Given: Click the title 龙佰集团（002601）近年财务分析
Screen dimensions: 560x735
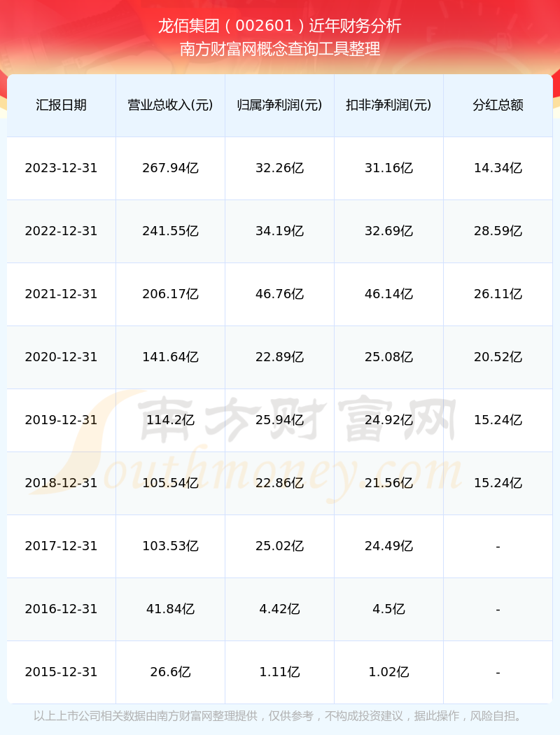Looking at the screenshot, I should [280, 26].
